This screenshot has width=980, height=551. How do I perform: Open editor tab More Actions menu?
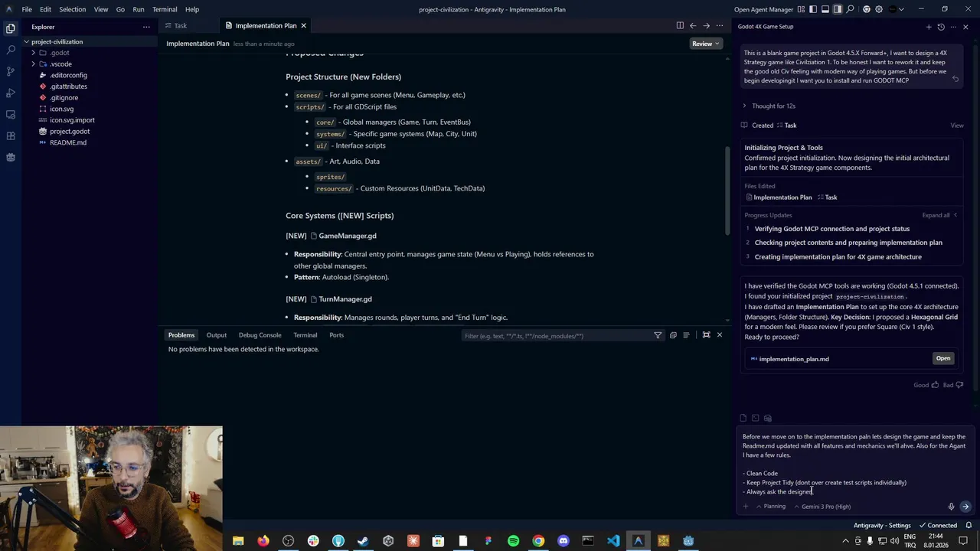pos(719,25)
